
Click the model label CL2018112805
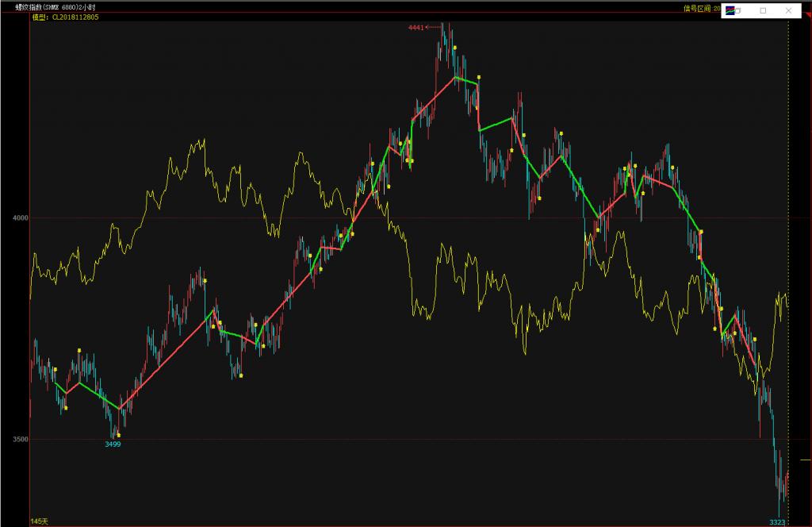coord(65,17)
